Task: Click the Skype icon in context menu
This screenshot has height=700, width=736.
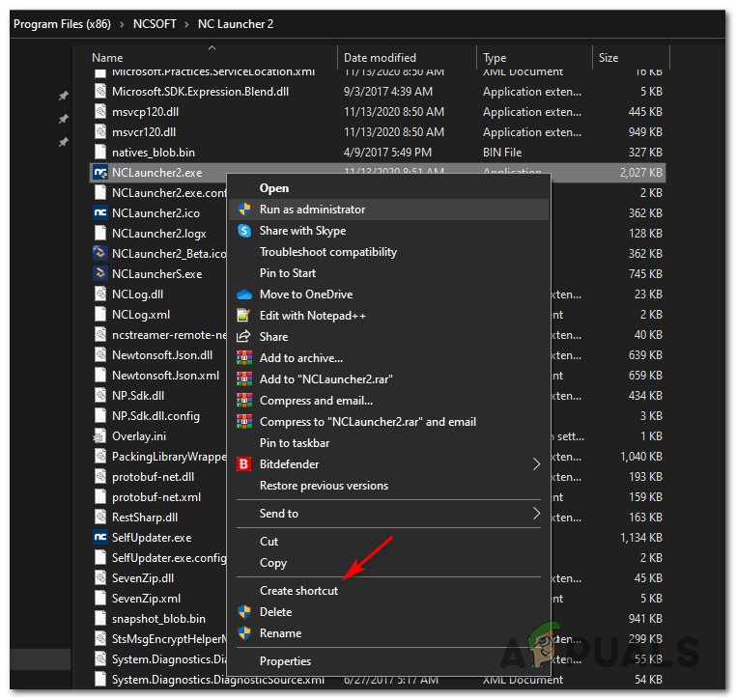Action: [x=244, y=231]
